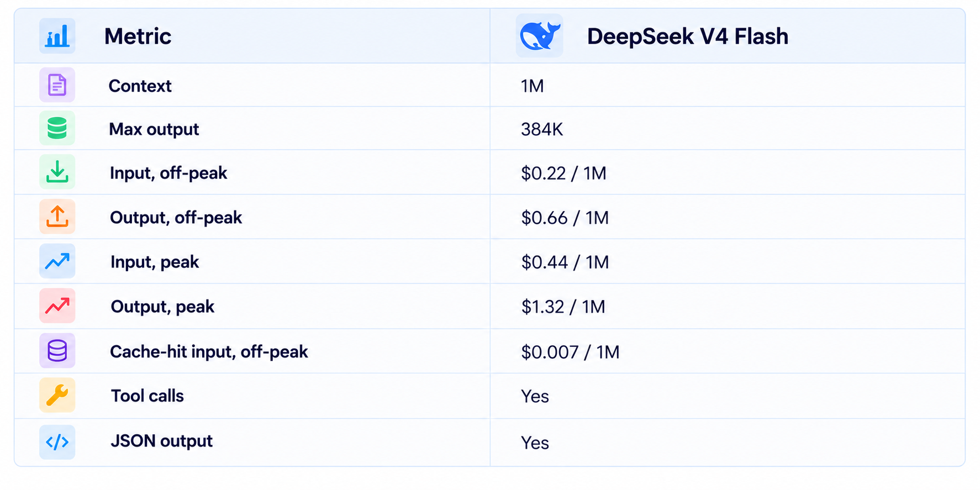Click the purple document icon for Context

[x=57, y=85]
